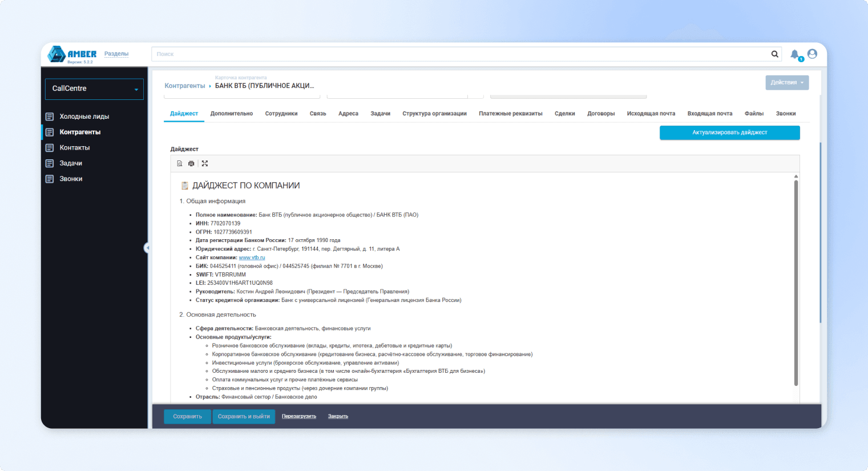Print the digest via printer icon
Image resolution: width=868 pixels, height=471 pixels.
[x=191, y=163]
